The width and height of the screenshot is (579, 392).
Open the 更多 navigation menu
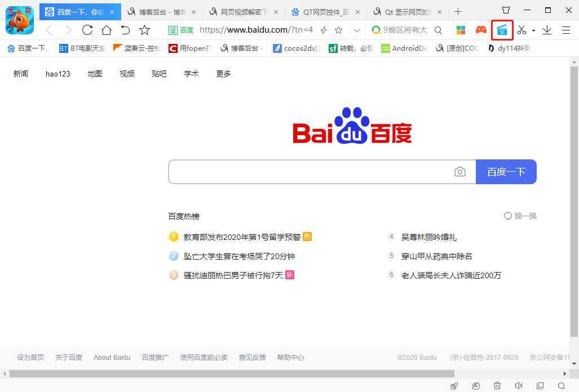(x=223, y=74)
